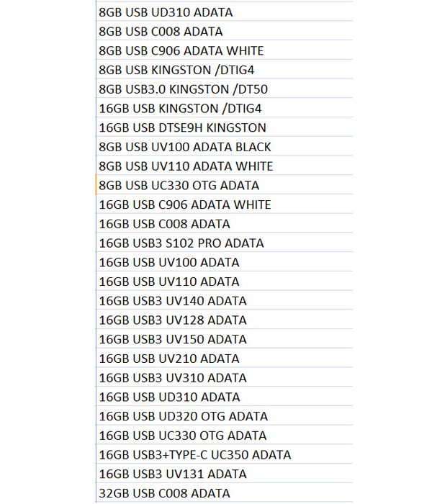Choose the 8GB USB KINGSTON /DTIG4 entry
432x504 pixels.
point(225,69)
